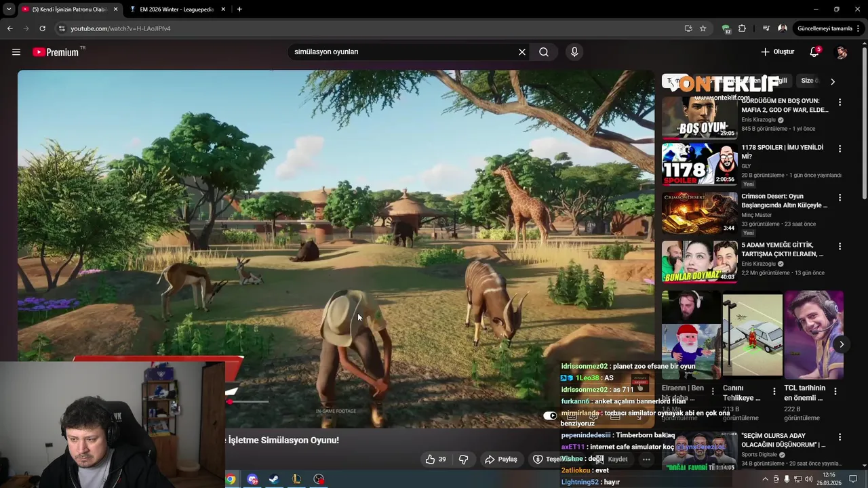868x488 pixels.
Task: Start voice search with microphone icon
Action: pos(574,52)
